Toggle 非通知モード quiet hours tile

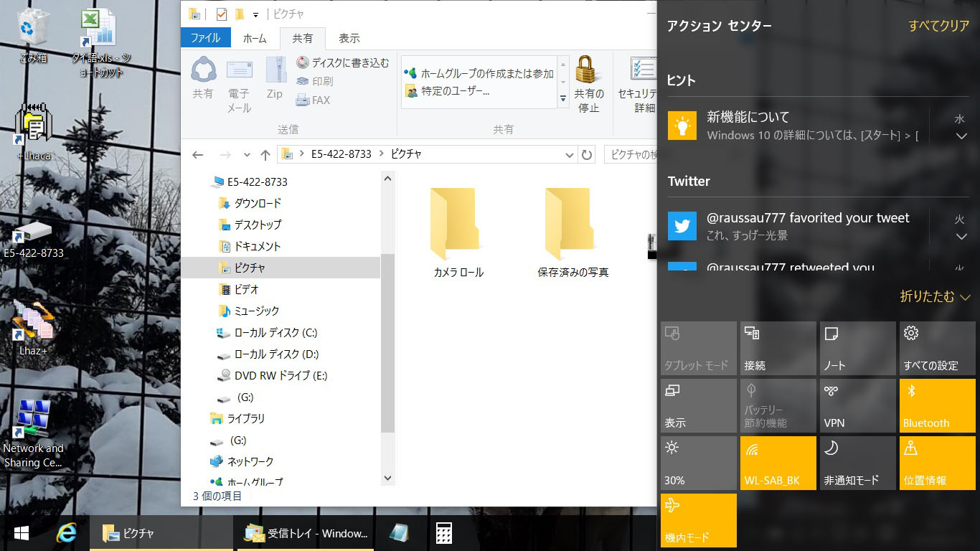tap(858, 463)
